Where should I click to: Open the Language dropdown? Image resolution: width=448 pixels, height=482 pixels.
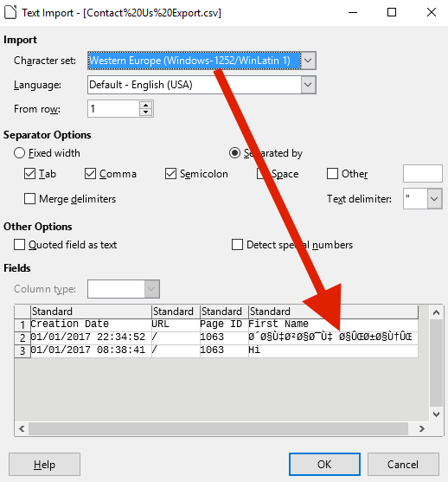click(x=308, y=85)
